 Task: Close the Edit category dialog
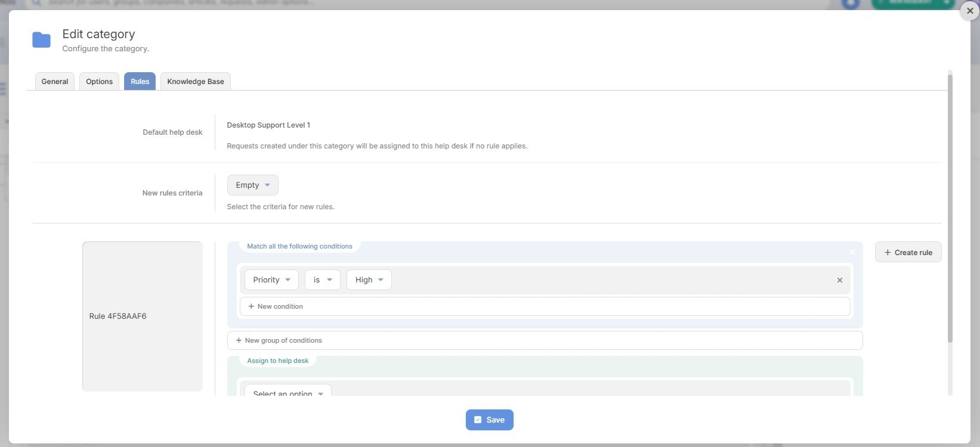click(x=969, y=11)
